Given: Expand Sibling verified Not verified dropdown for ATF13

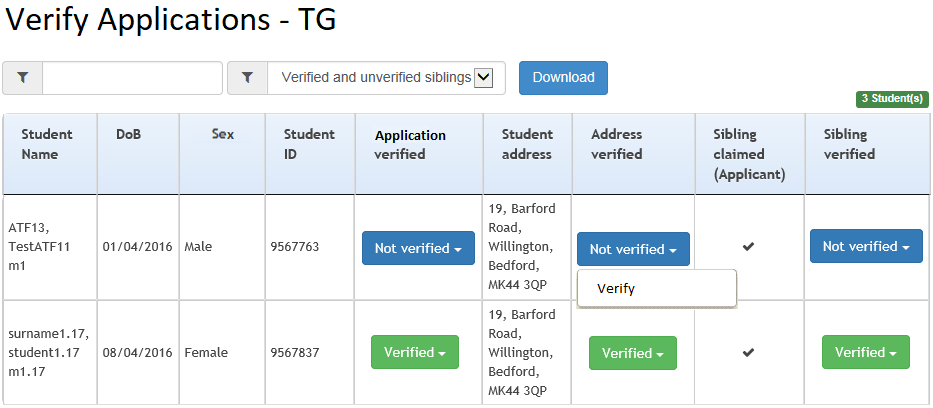Looking at the screenshot, I should (x=866, y=246).
